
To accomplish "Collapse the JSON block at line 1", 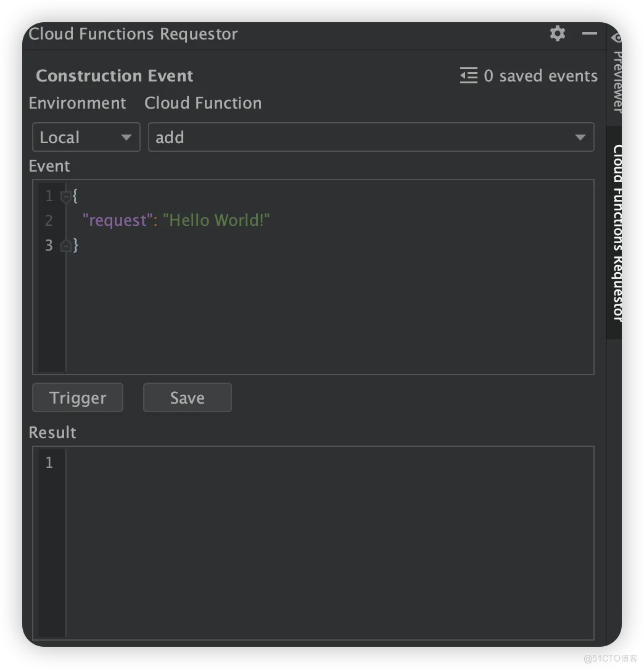I will pyautogui.click(x=65, y=197).
